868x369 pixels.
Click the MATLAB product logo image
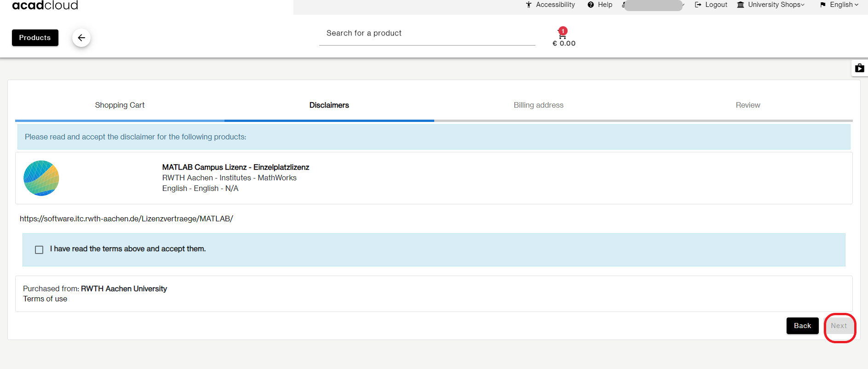tap(41, 178)
